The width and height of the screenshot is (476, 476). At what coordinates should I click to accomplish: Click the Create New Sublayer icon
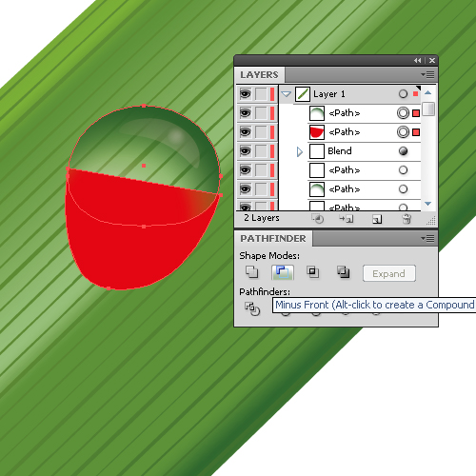[347, 219]
